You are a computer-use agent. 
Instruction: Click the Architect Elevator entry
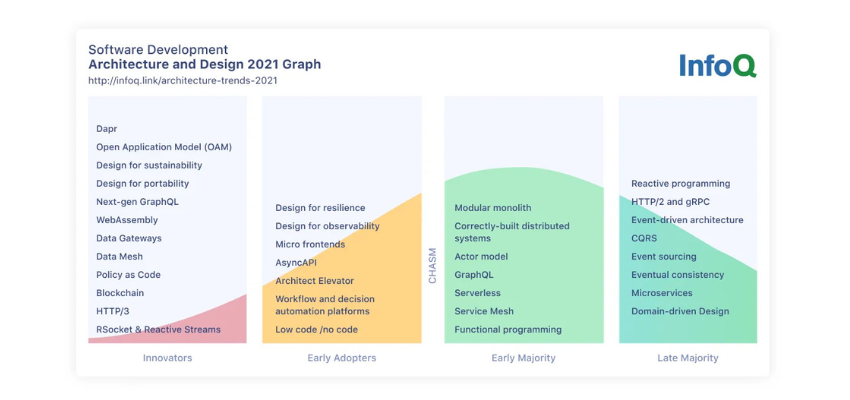[x=315, y=281]
